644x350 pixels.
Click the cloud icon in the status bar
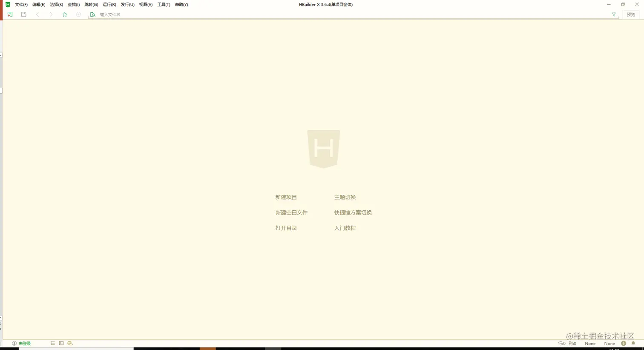[70, 343]
